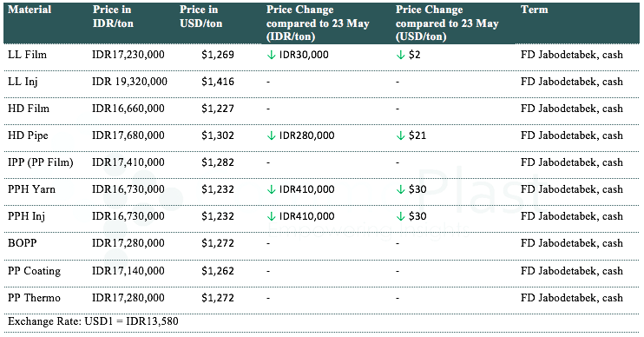Click the PPH Inj $30 down arrow
The width and height of the screenshot is (644, 337).
[x=400, y=216]
